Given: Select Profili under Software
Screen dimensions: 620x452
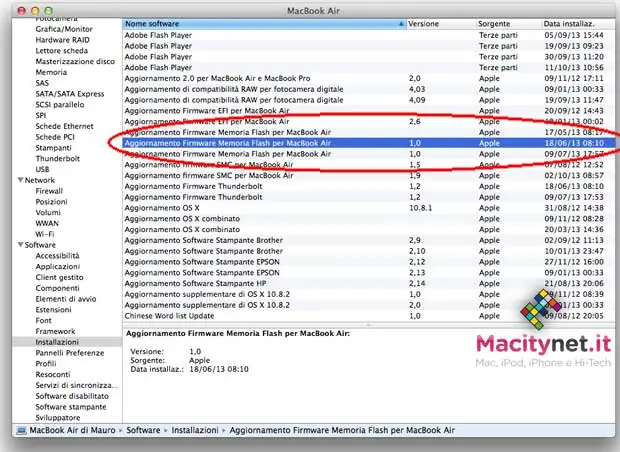Looking at the screenshot, I should coord(46,364).
